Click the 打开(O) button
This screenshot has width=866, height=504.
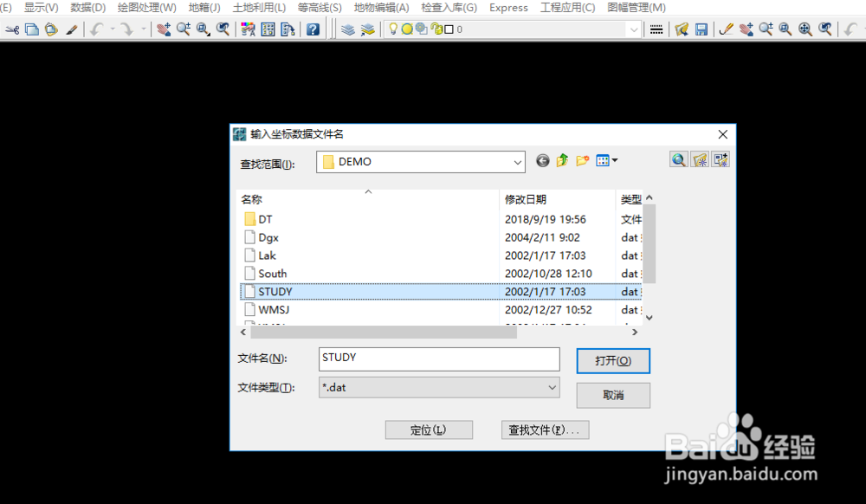(613, 361)
